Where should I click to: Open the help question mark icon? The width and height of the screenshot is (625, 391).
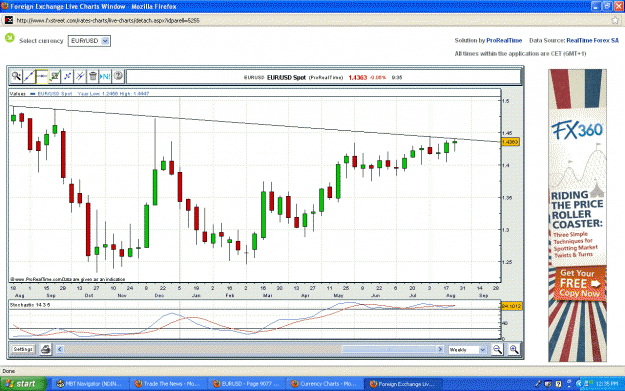[x=118, y=76]
